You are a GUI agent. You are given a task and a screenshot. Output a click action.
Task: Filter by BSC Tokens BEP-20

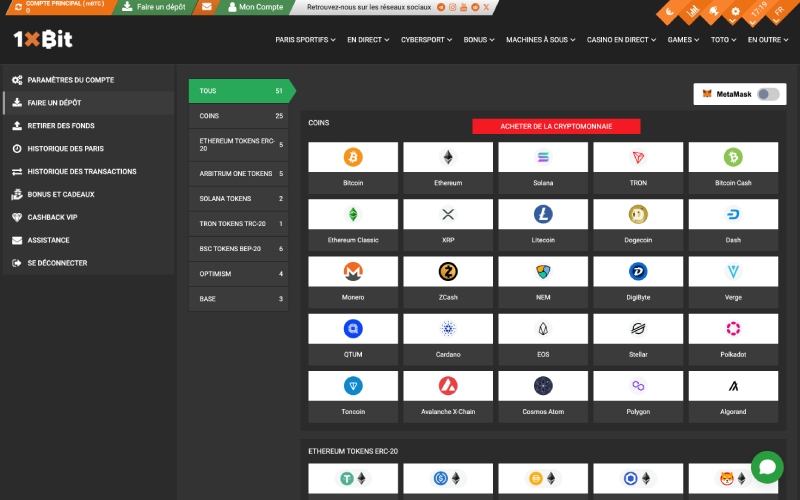point(238,248)
